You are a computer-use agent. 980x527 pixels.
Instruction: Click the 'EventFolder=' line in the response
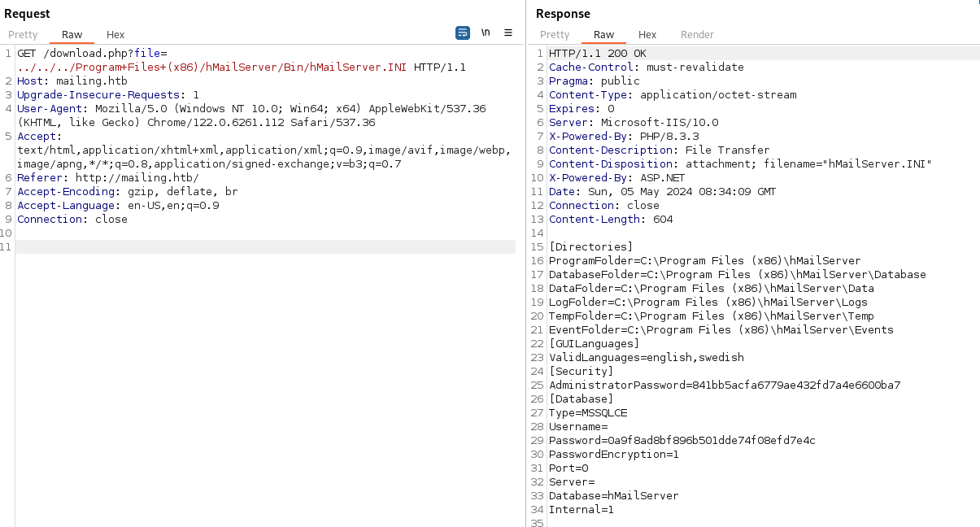click(721, 329)
